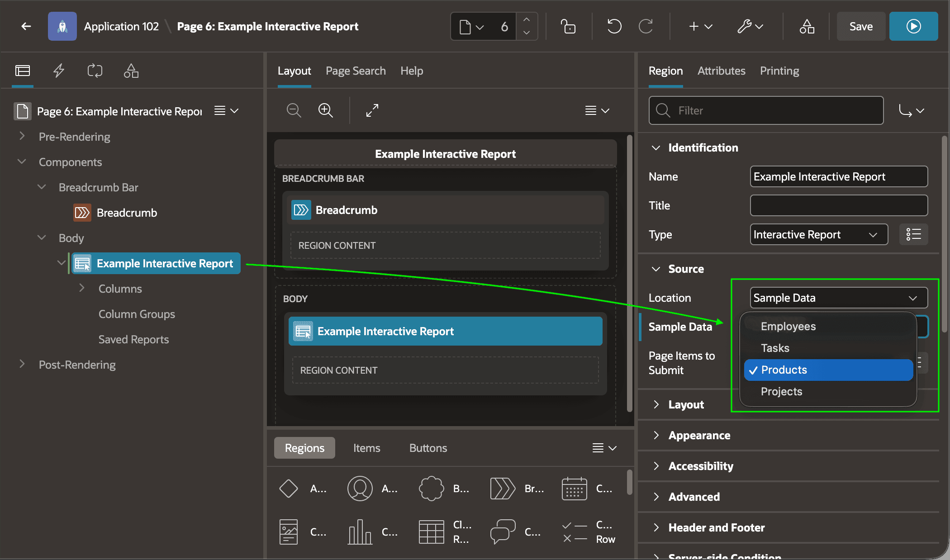The image size is (950, 560).
Task: Switch to the Dynamic Actions lightning tab
Action: 59,71
